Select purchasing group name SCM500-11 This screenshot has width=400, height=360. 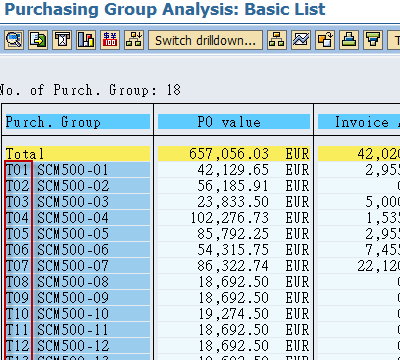tap(73, 330)
